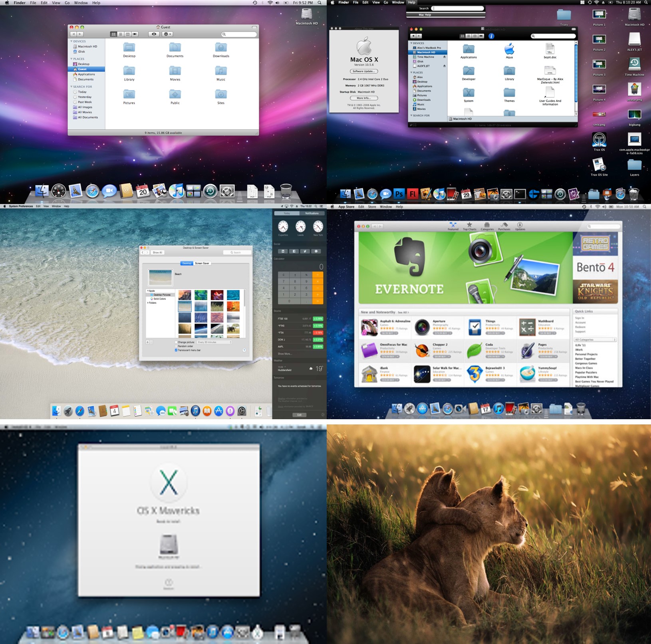The width and height of the screenshot is (651, 644).
Task: Click Show More... under Stocks
Action: (285, 354)
